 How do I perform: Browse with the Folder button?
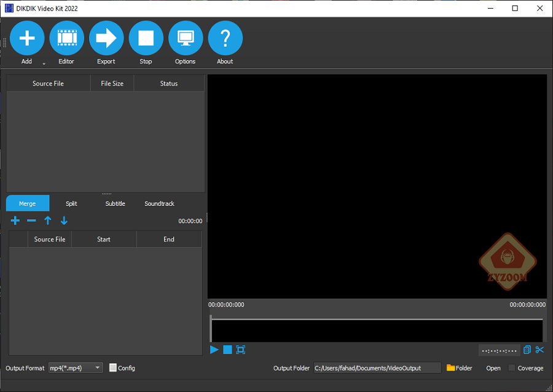[459, 368]
